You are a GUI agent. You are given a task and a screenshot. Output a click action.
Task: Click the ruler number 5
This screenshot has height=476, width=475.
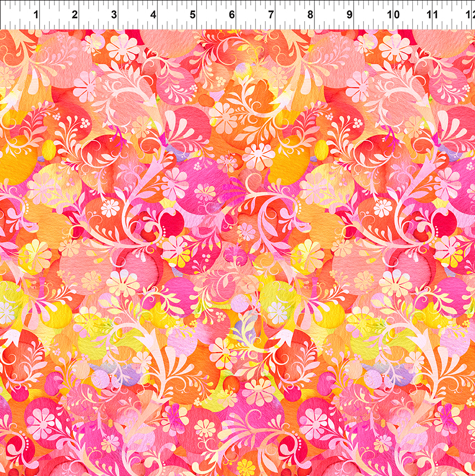pos(193,14)
